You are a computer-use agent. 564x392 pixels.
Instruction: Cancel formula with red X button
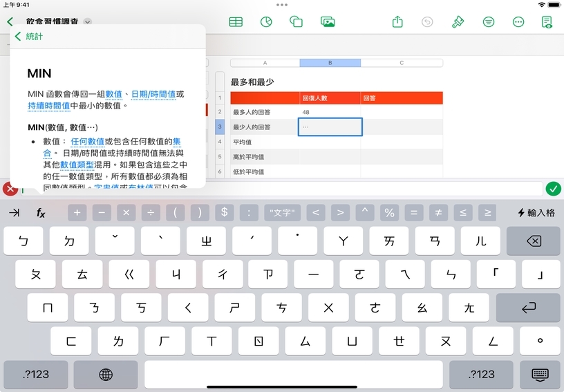[10, 189]
